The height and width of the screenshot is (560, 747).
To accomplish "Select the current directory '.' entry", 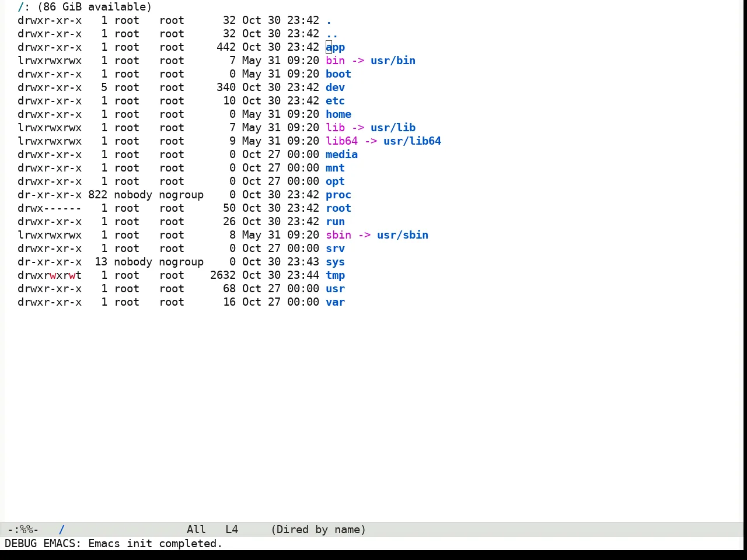I will point(329,20).
